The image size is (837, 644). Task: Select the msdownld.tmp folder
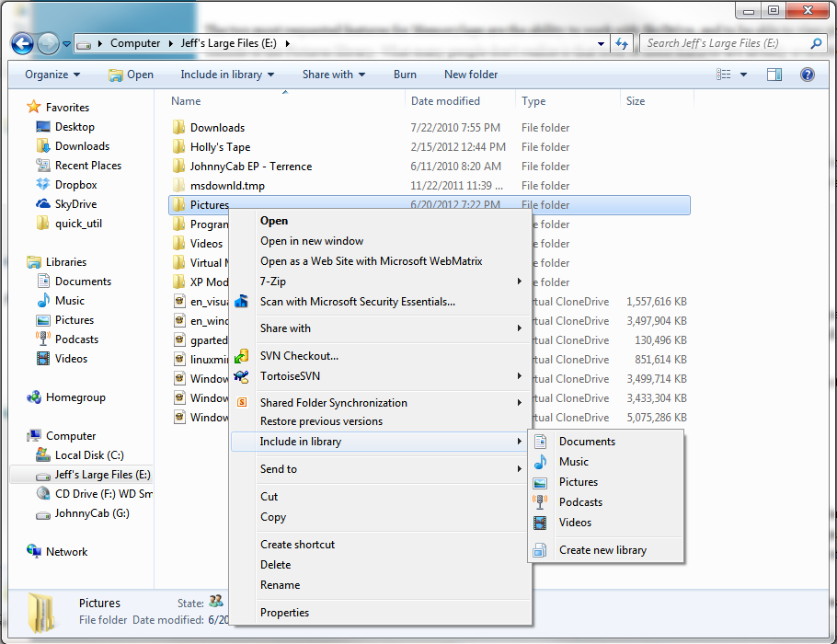click(x=227, y=185)
